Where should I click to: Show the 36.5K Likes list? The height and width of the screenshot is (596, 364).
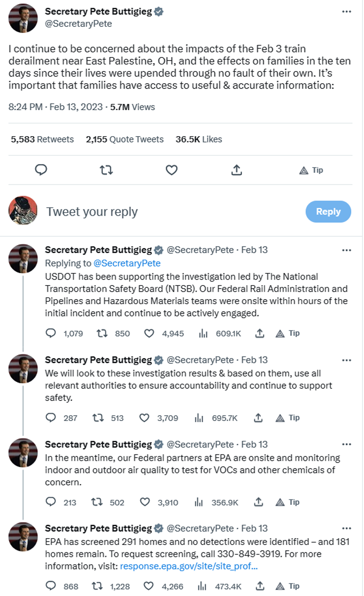199,139
